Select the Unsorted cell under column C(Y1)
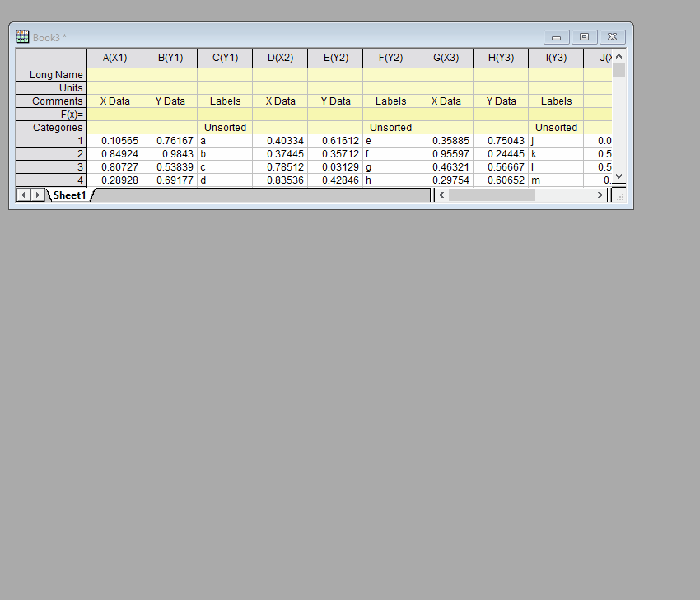 224,127
